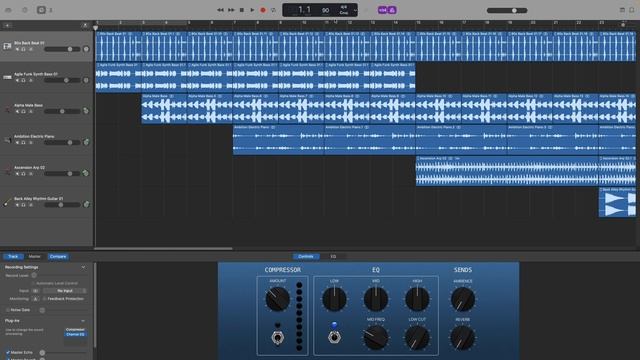
Task: Click the tuner icon beside LCD
Action: click(366, 10)
